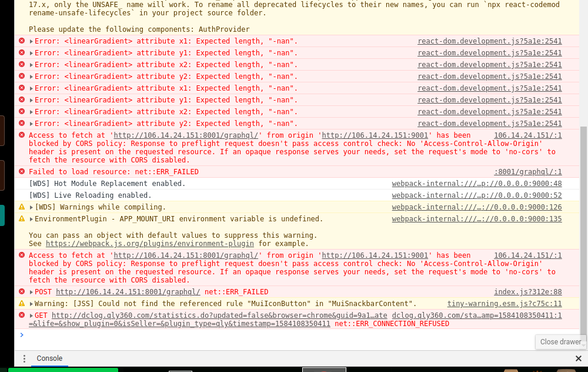Select text "net::ERR_CONNECTION_REFUSED" in GET entry

coord(392,324)
